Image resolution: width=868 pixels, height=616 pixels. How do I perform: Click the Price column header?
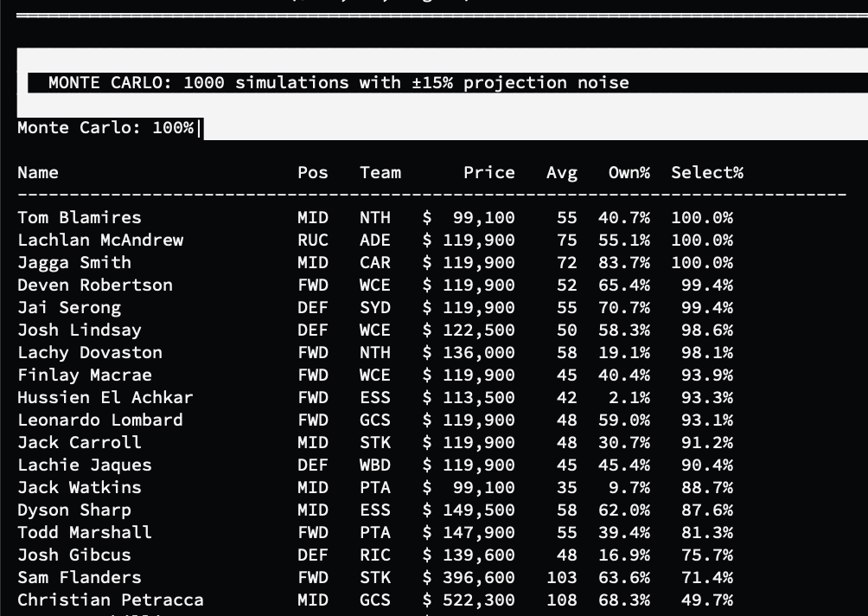click(x=489, y=173)
